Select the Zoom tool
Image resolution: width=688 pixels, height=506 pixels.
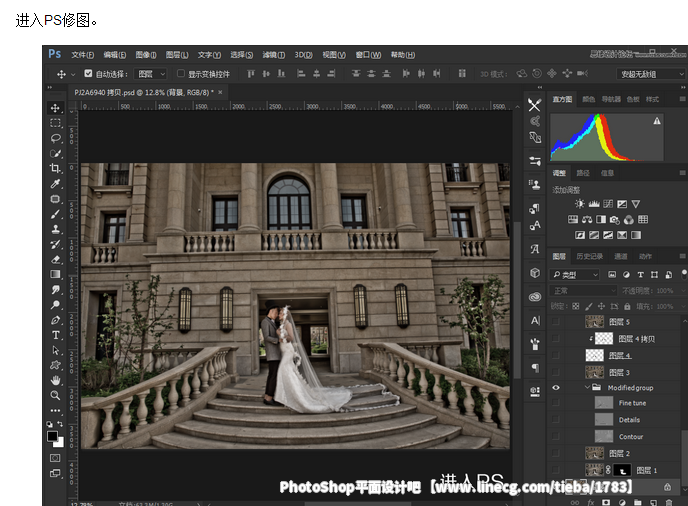(55, 395)
